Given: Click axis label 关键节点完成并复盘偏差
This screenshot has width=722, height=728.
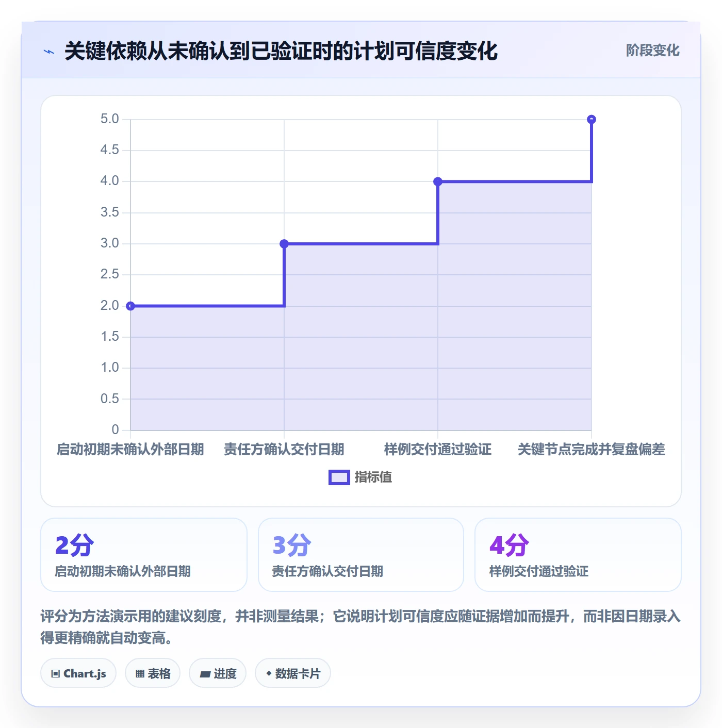Looking at the screenshot, I should pos(592,450).
